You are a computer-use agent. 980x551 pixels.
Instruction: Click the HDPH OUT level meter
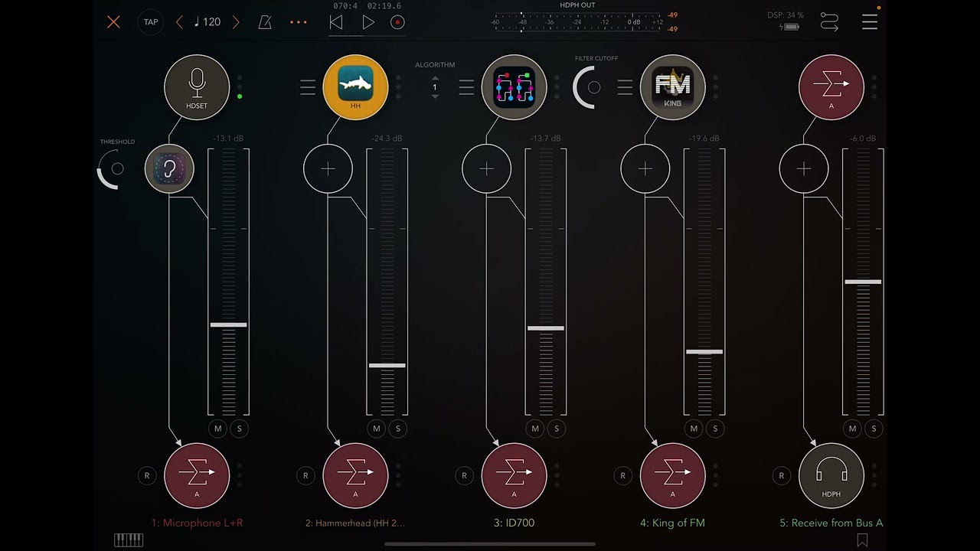pos(577,21)
